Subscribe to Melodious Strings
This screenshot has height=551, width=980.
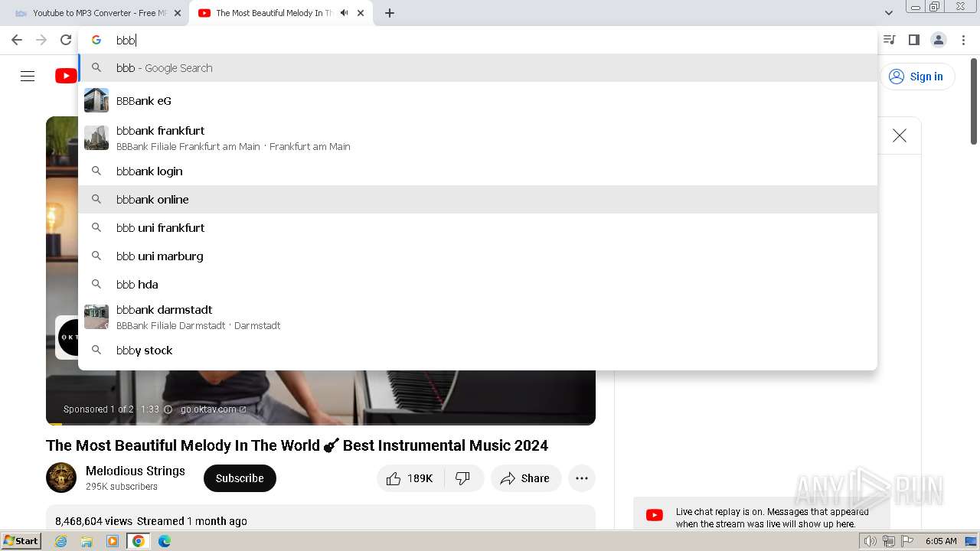pyautogui.click(x=240, y=478)
